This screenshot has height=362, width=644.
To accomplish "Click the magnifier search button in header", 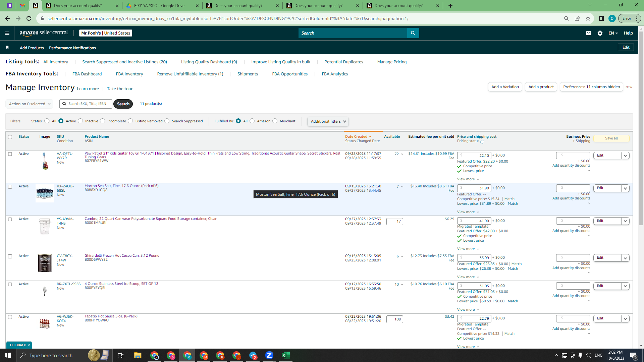I will [x=413, y=33].
